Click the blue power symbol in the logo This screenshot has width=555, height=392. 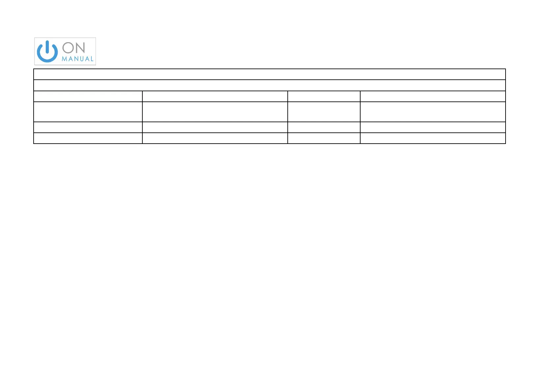click(47, 51)
